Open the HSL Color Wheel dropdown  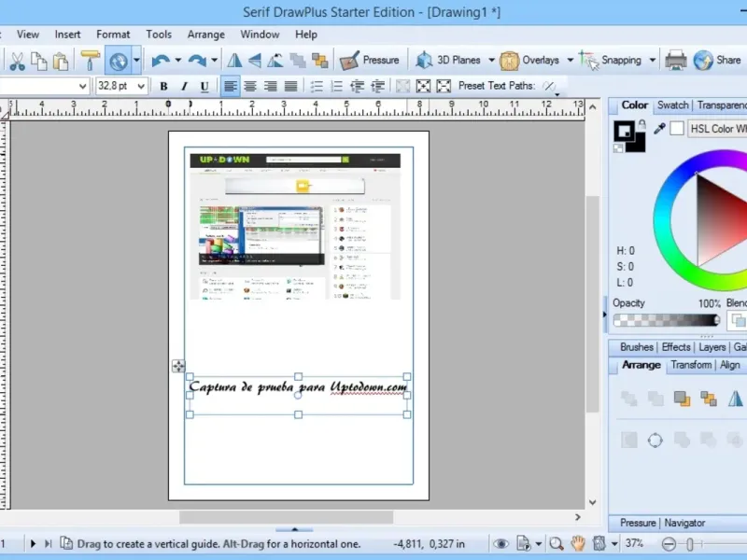(x=717, y=129)
